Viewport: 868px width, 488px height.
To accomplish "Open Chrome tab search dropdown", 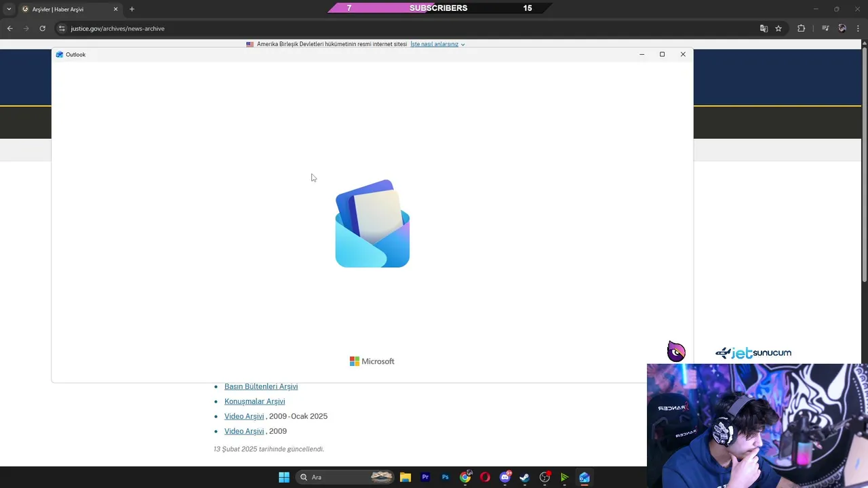I will (9, 9).
